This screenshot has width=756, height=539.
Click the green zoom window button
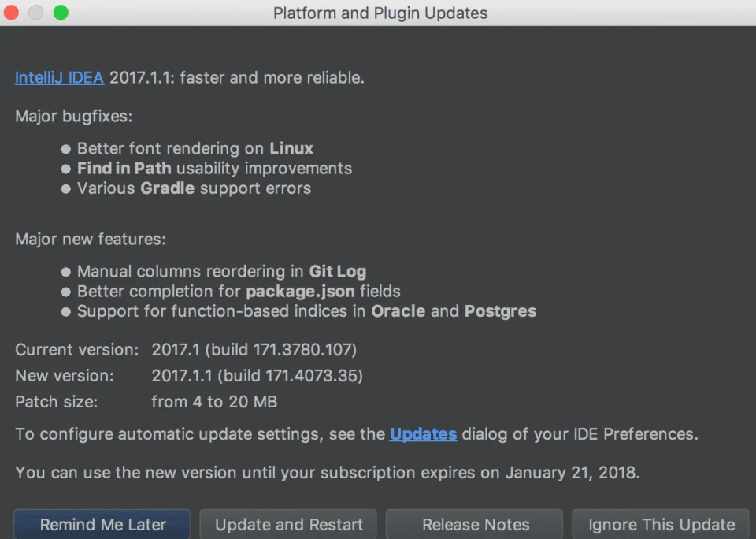click(61, 12)
